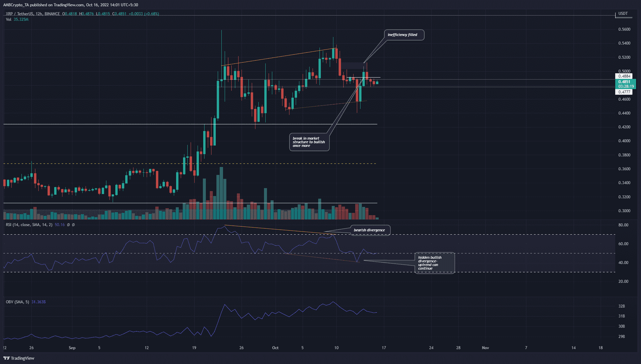Click date 24 on the time axis
The width and height of the screenshot is (641, 364).
pos(431,348)
